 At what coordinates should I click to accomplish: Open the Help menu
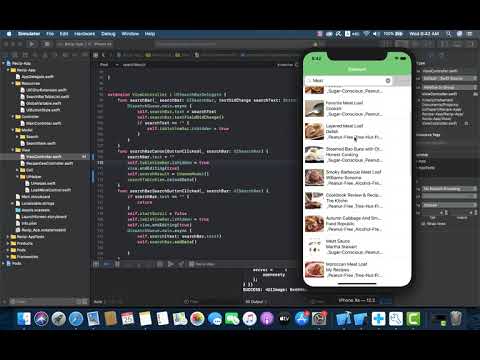click(150, 34)
